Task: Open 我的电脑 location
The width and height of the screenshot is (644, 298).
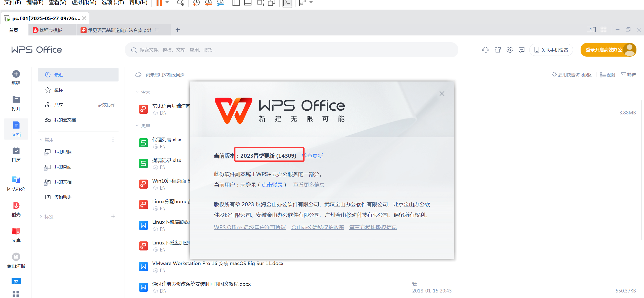Action: click(x=78, y=152)
